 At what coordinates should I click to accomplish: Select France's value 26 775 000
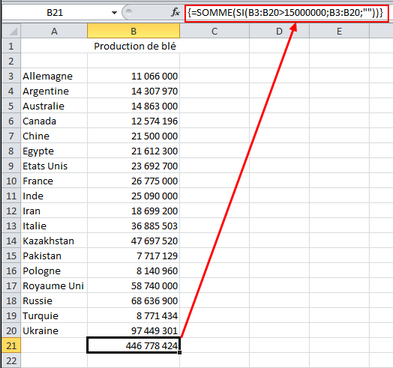point(133,181)
